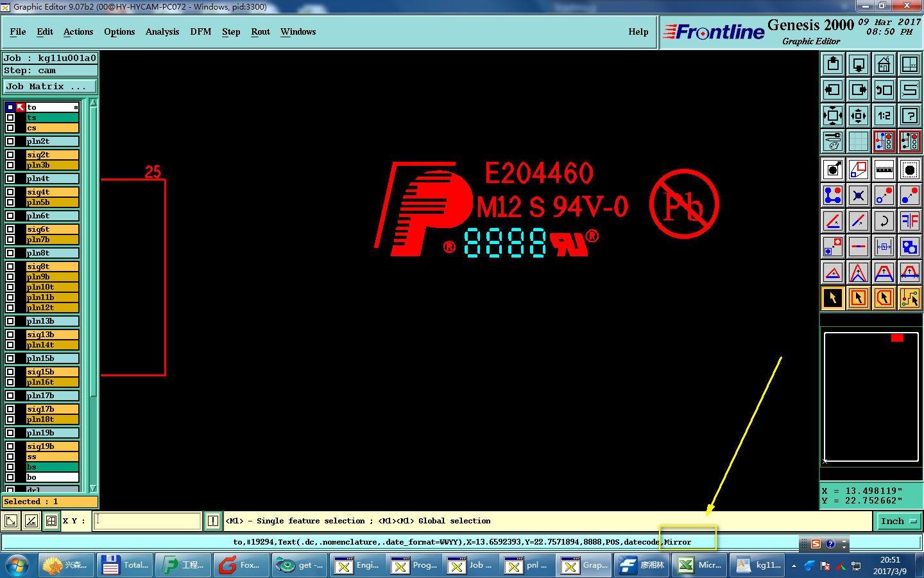The height and width of the screenshot is (578, 924).
Task: Open the Inch units dropdown
Action: 898,521
